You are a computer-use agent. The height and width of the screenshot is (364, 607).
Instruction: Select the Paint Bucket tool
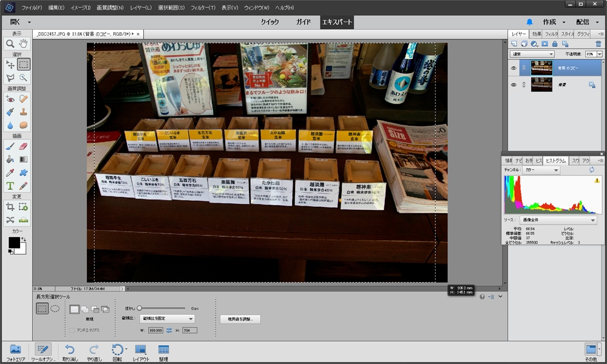point(10,160)
